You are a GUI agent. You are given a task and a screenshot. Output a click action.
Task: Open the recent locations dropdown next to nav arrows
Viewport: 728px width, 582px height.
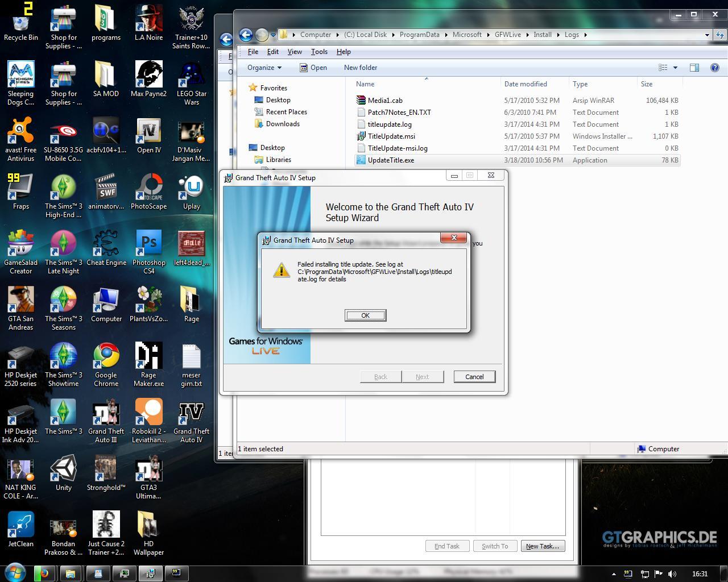[273, 35]
